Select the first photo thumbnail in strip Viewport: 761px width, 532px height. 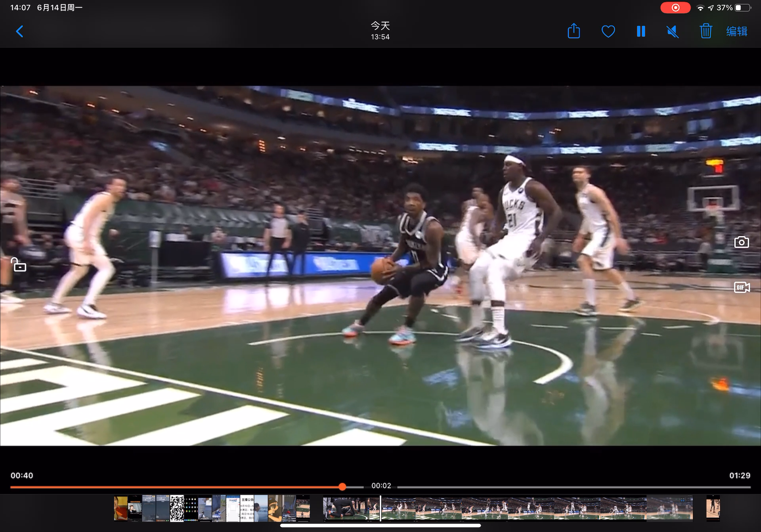point(120,508)
